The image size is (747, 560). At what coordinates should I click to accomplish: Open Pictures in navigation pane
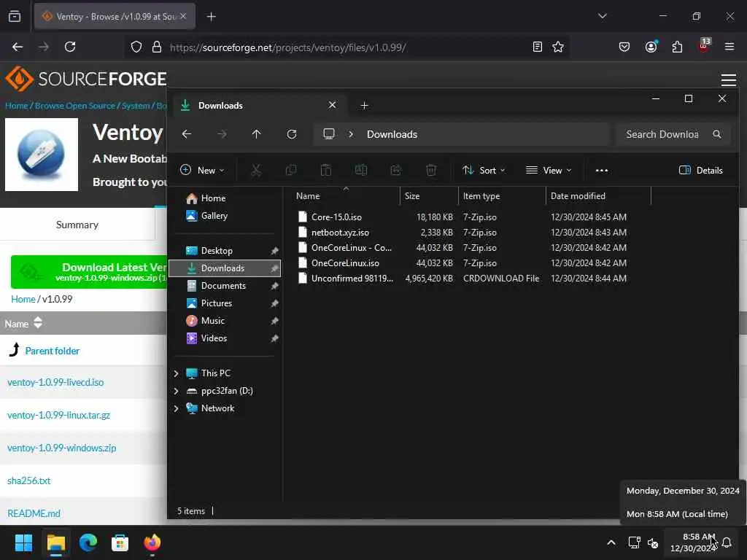pyautogui.click(x=216, y=303)
